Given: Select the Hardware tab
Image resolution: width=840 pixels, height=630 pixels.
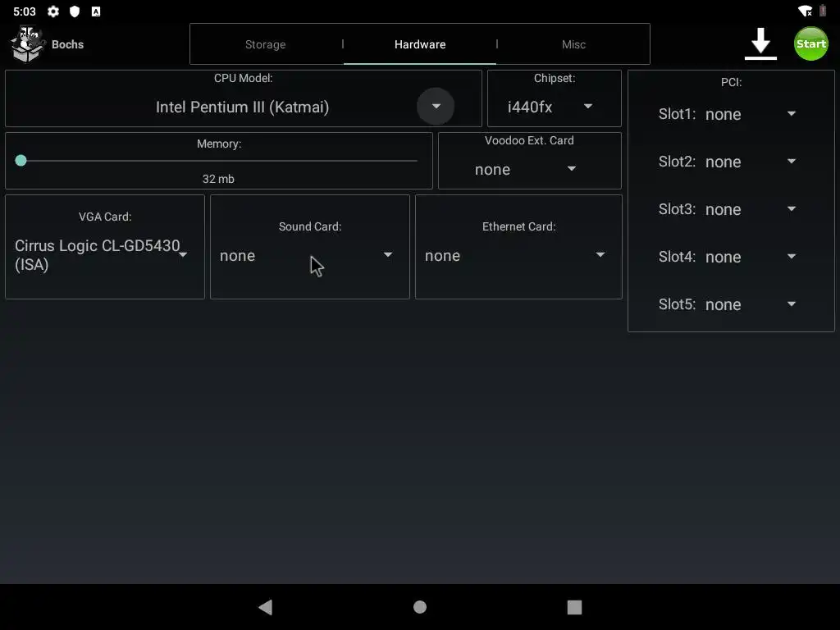Looking at the screenshot, I should (420, 44).
